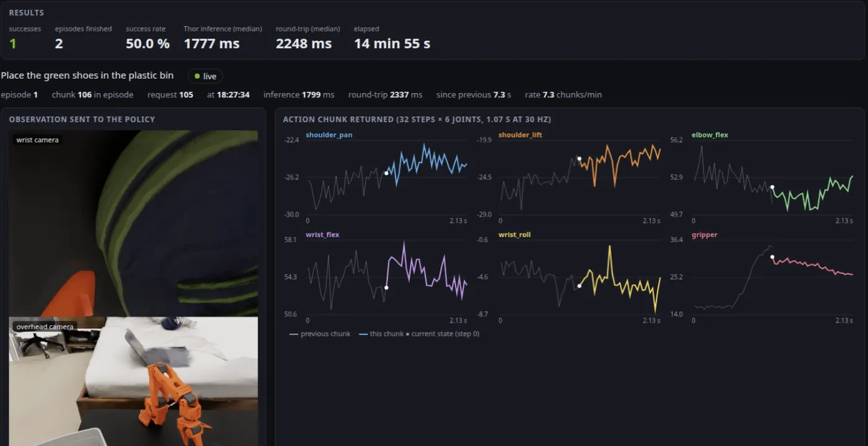The height and width of the screenshot is (446, 868).
Task: Select the wrist_flex chart title
Action: point(322,234)
